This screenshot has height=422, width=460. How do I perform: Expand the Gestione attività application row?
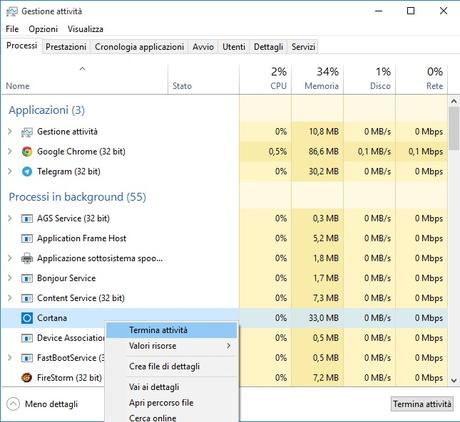10,132
